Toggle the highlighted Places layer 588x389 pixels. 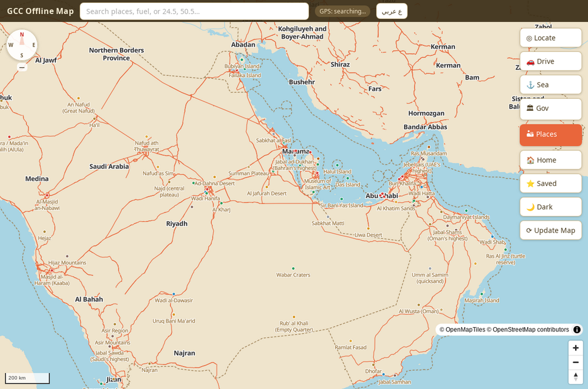pos(550,134)
